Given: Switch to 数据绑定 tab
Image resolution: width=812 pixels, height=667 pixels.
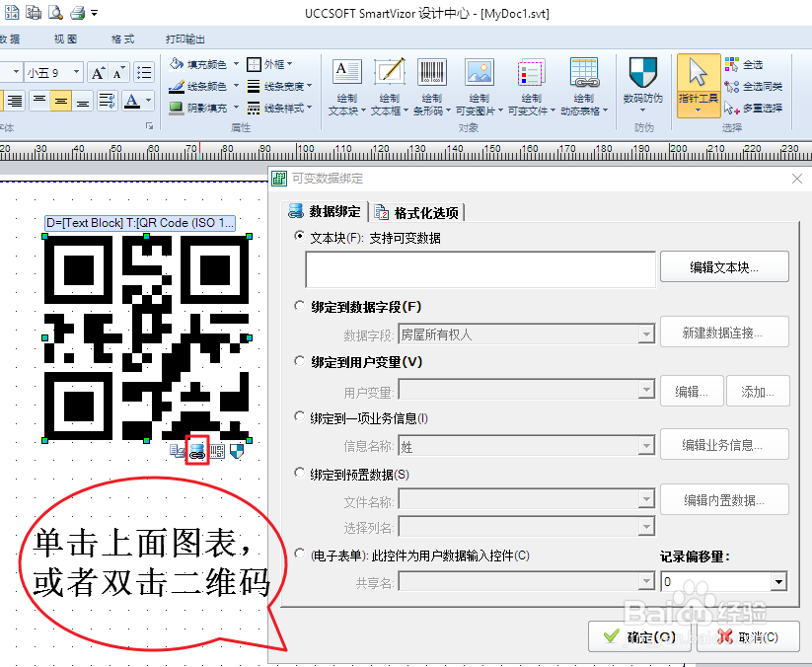Looking at the screenshot, I should point(325,211).
